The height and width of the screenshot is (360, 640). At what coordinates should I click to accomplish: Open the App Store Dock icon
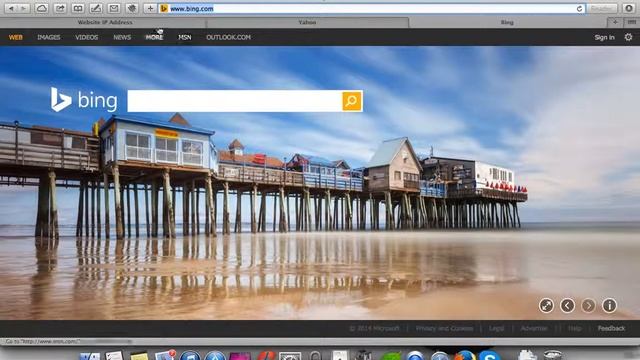pyautogui.click(x=215, y=356)
